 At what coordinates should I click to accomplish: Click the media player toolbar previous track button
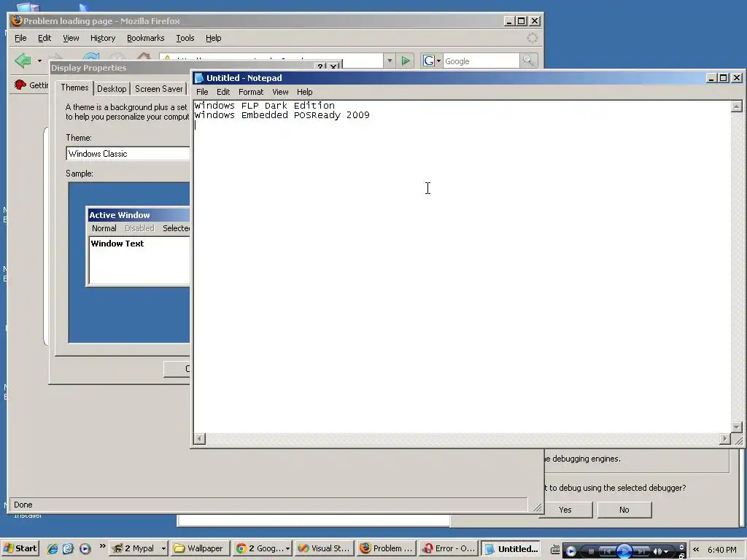point(608,551)
